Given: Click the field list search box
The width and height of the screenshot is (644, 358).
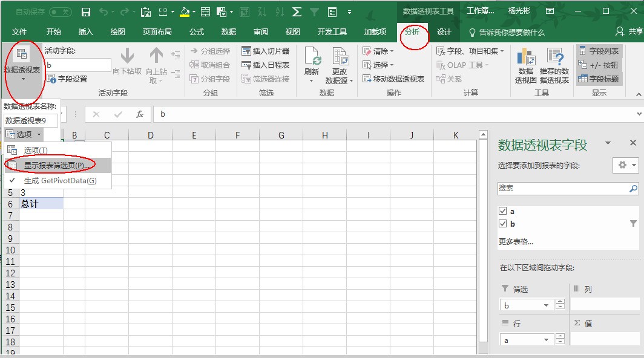Looking at the screenshot, I should [568, 188].
